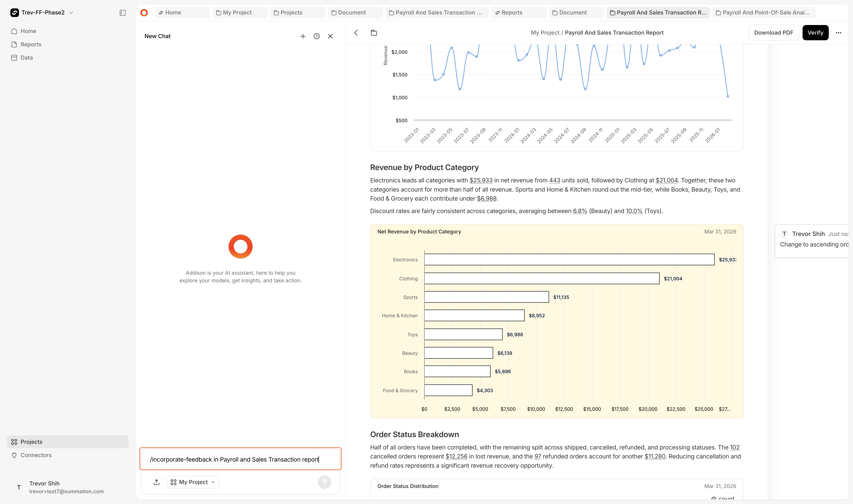Expand the Trev-FF-Phase2 workspace switcher
Viewport: 853px width, 504px height.
click(x=42, y=13)
